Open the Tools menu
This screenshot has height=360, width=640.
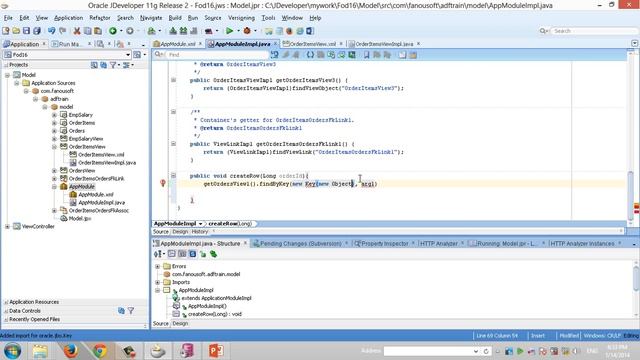(x=268, y=18)
